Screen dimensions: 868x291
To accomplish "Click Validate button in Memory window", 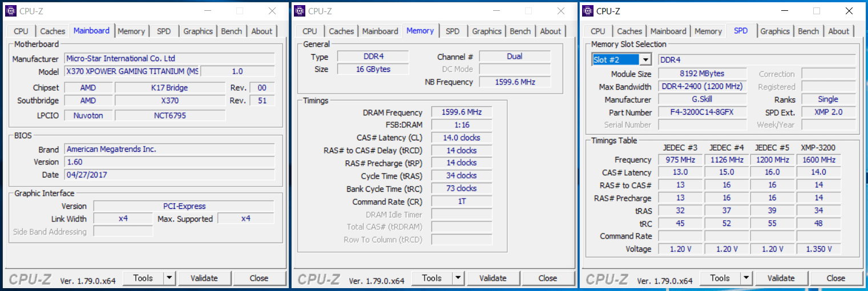I will coord(493,278).
